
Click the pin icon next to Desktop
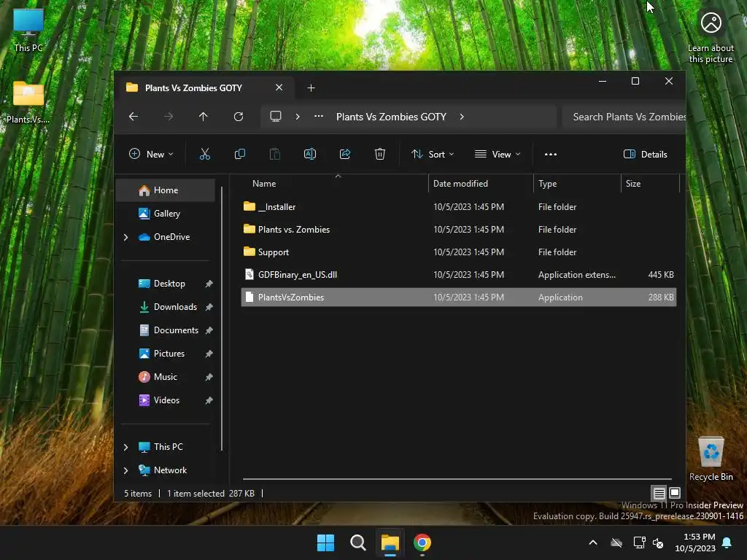tap(209, 284)
